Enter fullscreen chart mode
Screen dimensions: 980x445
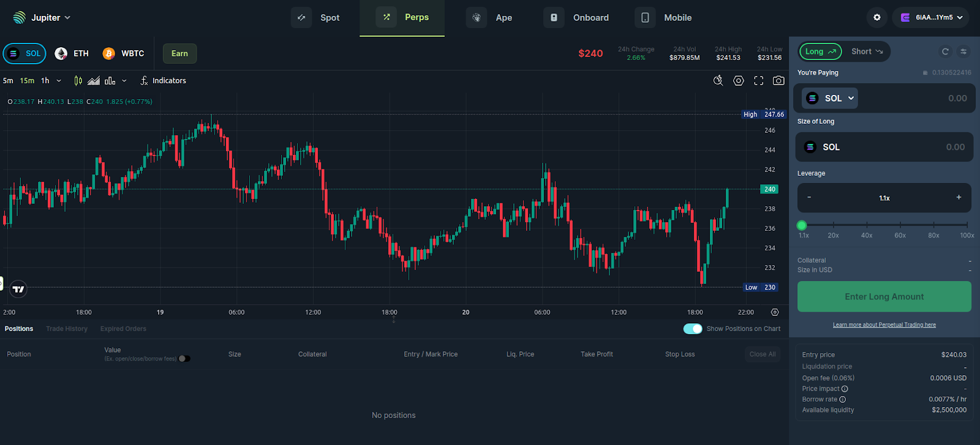[x=759, y=81]
